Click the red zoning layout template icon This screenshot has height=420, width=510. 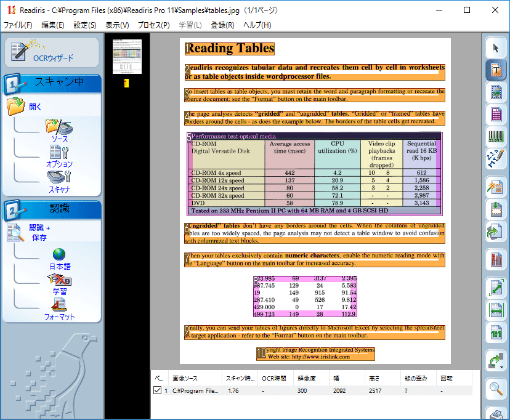click(x=496, y=259)
